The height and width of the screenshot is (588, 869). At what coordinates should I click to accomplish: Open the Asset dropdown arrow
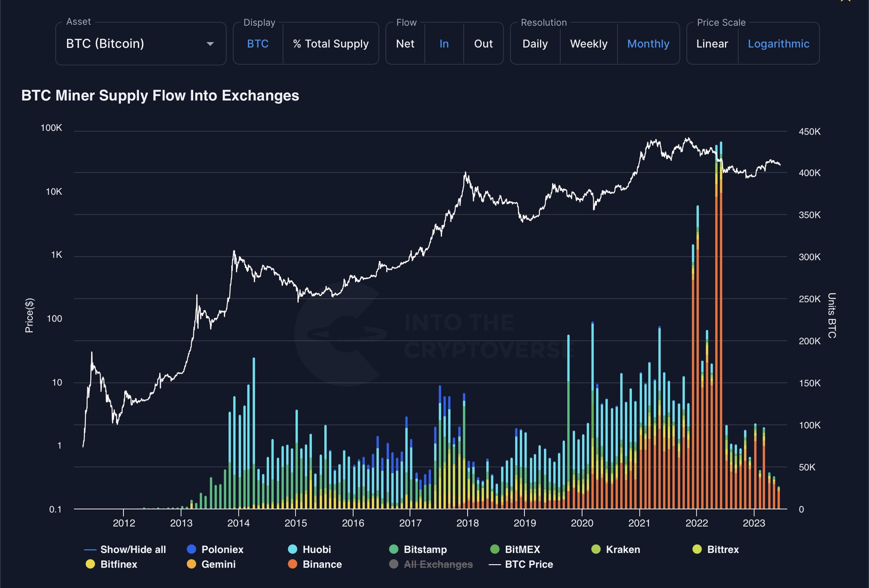(210, 44)
